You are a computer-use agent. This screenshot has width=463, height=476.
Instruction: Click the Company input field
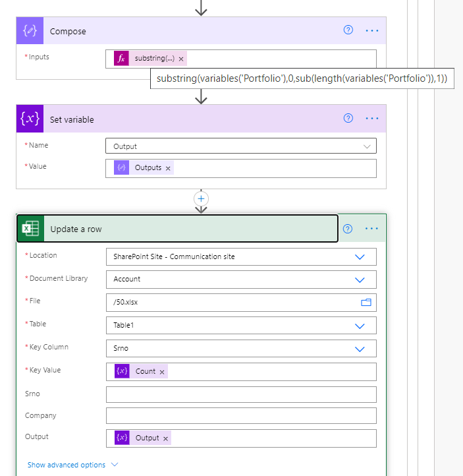[x=241, y=416]
